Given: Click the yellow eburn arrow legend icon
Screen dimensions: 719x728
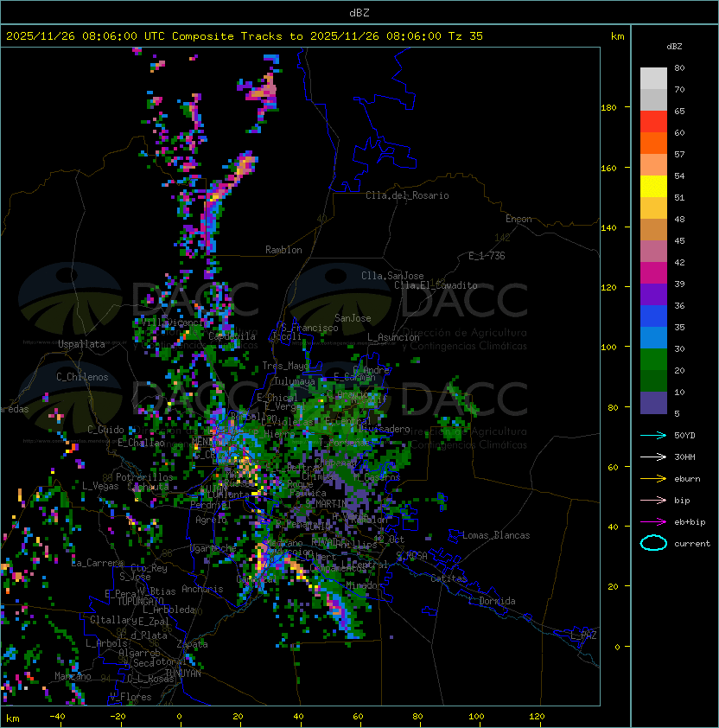Looking at the screenshot, I should 653,479.
